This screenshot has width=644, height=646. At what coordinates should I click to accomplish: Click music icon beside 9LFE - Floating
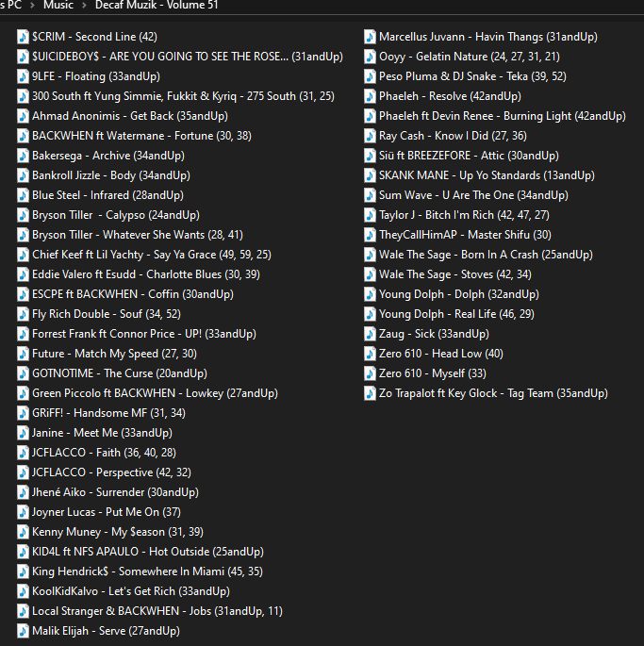23,76
